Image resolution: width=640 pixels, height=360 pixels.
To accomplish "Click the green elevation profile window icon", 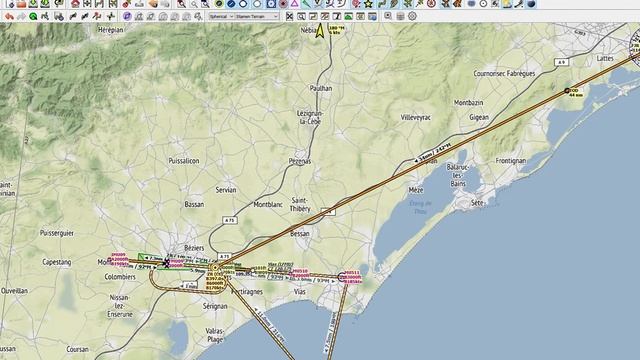I will pyautogui.click(x=349, y=16).
